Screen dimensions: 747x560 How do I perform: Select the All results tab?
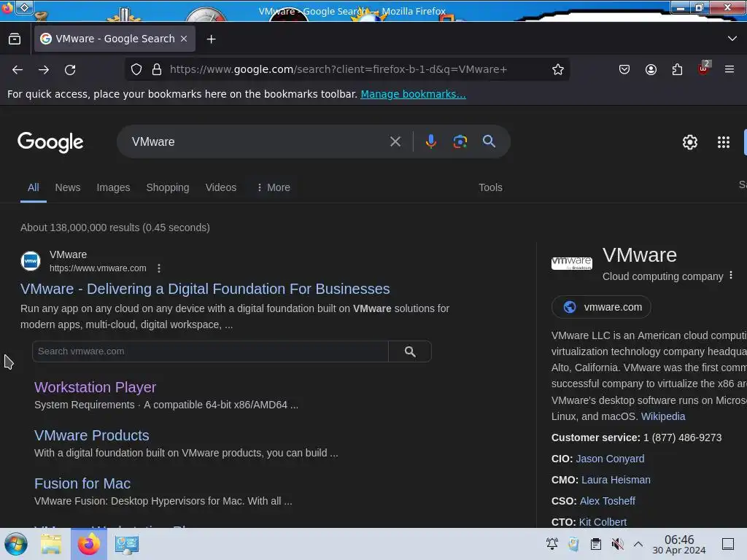click(x=34, y=187)
